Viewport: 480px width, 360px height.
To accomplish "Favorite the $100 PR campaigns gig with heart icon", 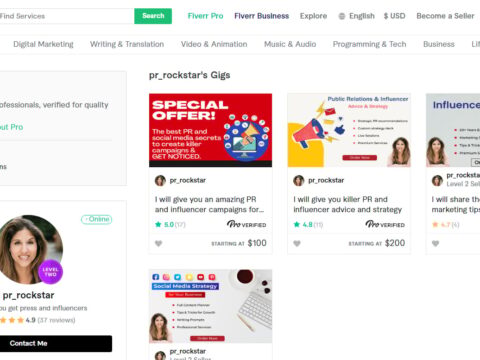I will [159, 244].
